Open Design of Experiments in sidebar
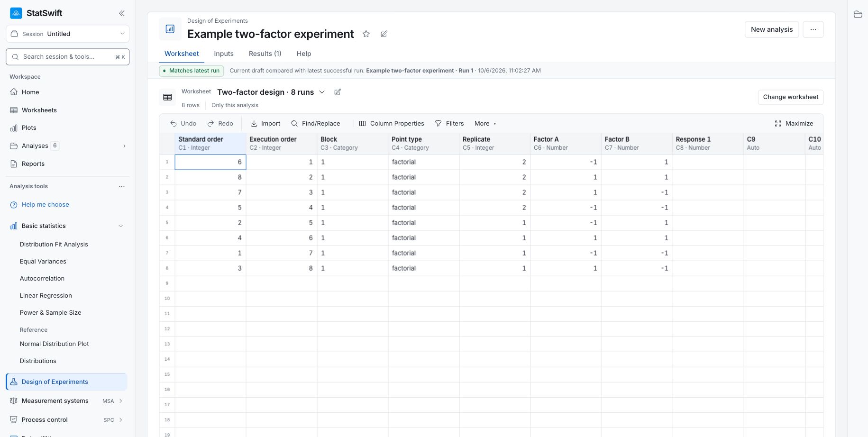 [66, 382]
